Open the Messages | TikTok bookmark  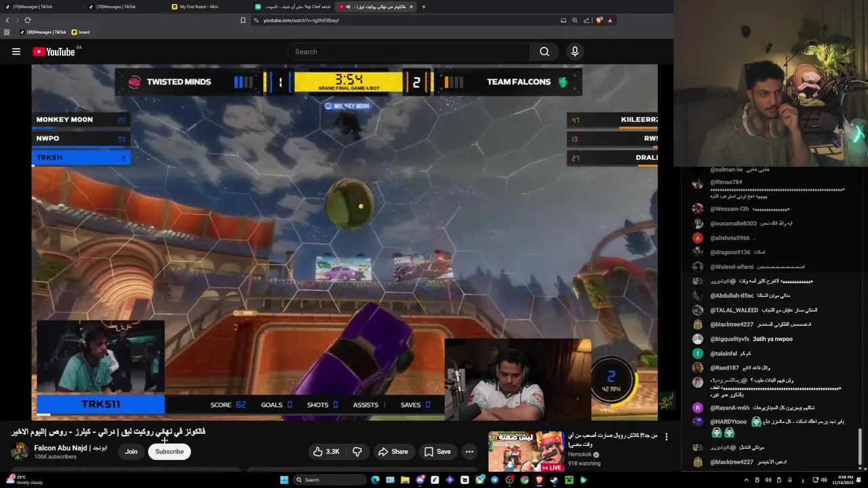coord(43,32)
